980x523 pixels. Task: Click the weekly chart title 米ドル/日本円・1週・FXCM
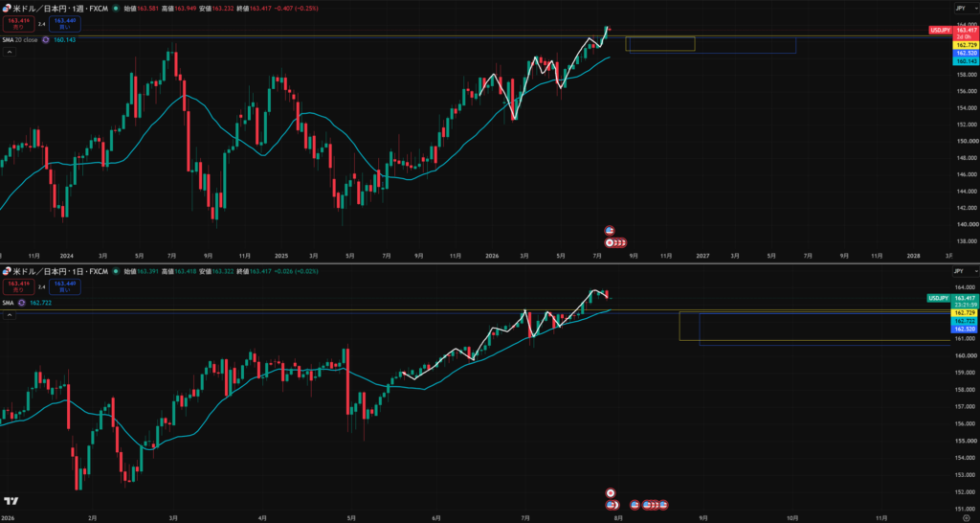[61, 10]
